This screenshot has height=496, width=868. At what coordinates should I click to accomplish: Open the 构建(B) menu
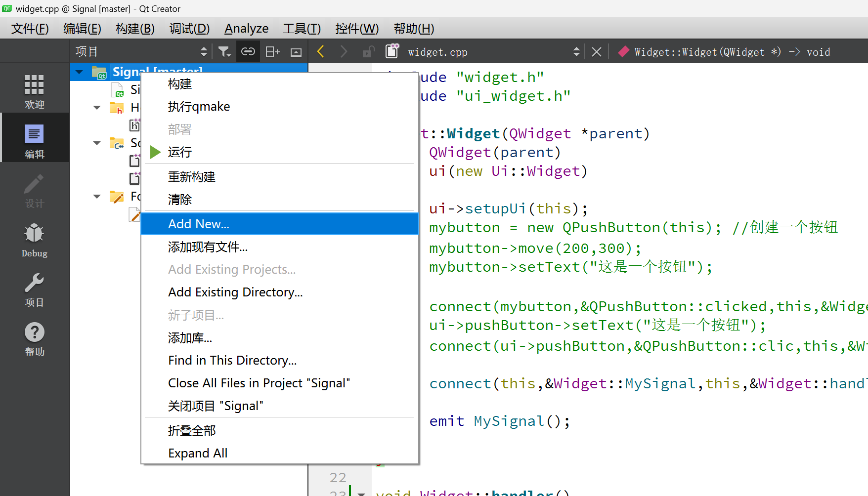click(x=135, y=28)
